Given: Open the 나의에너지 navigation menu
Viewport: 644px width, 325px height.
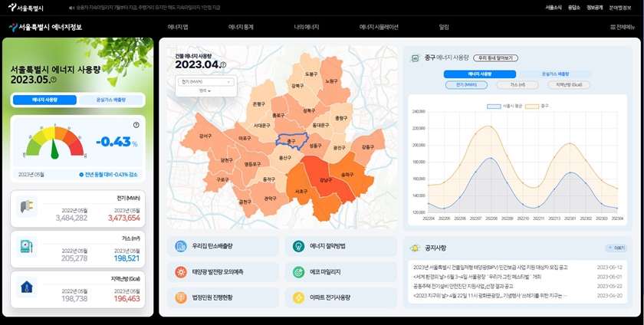Looking at the screenshot, I should [x=306, y=27].
